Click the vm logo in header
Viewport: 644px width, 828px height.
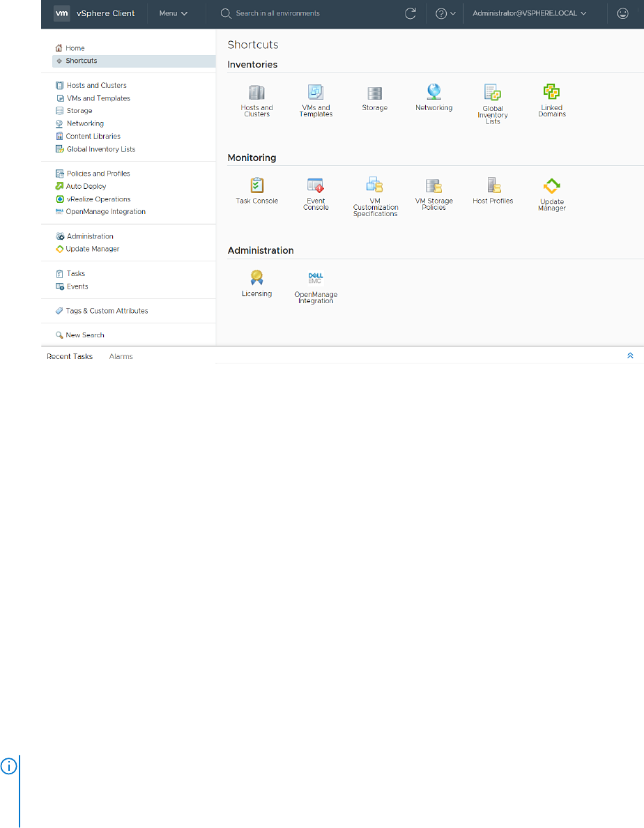click(x=62, y=13)
